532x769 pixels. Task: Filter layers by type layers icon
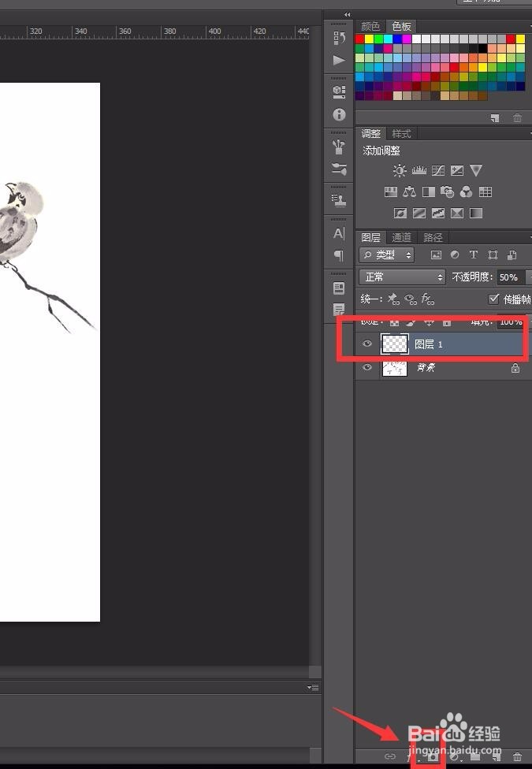click(473, 254)
